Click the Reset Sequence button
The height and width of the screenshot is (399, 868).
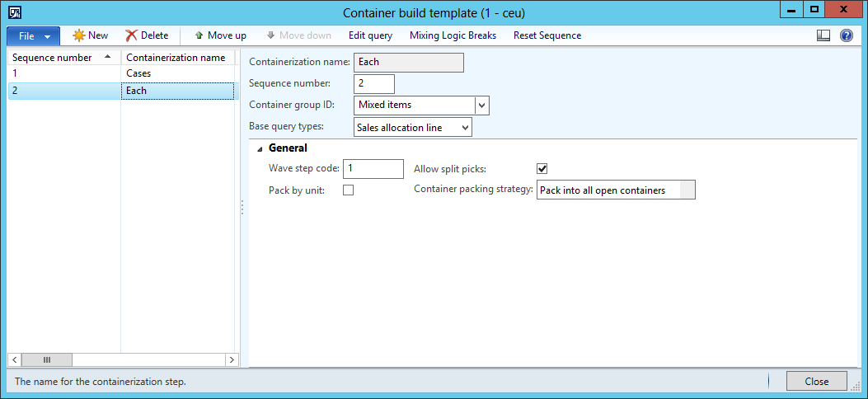pos(547,35)
